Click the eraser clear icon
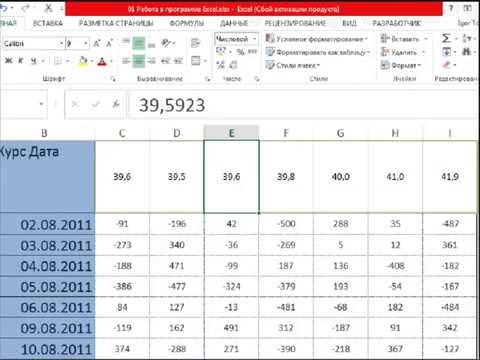 tap(447, 65)
